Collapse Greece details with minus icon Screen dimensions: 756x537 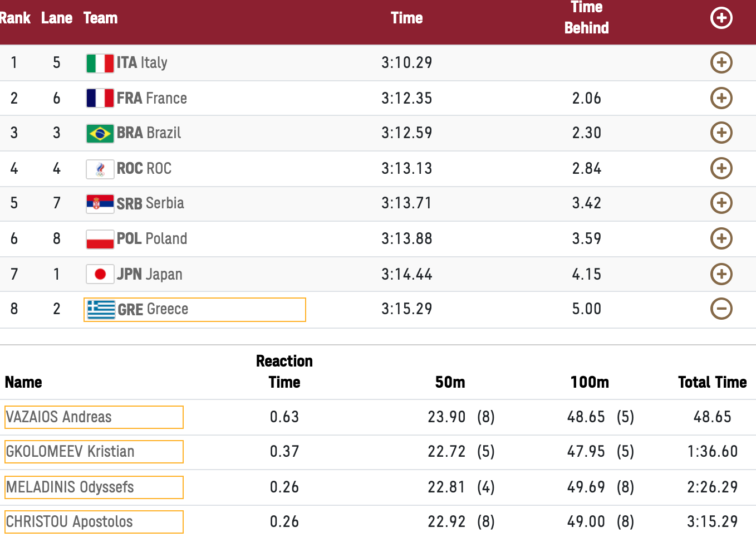[x=721, y=309]
